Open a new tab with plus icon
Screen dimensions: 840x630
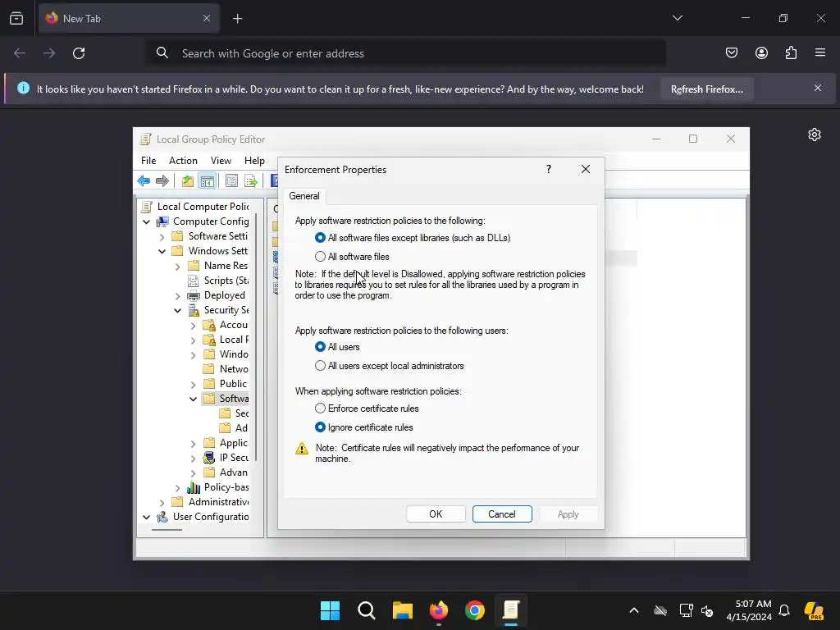tap(237, 19)
